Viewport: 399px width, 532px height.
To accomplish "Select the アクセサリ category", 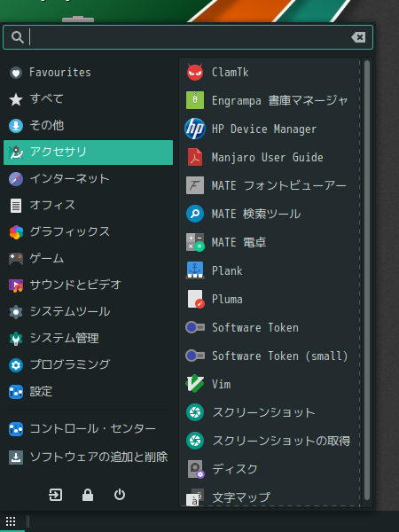I will 88,153.
